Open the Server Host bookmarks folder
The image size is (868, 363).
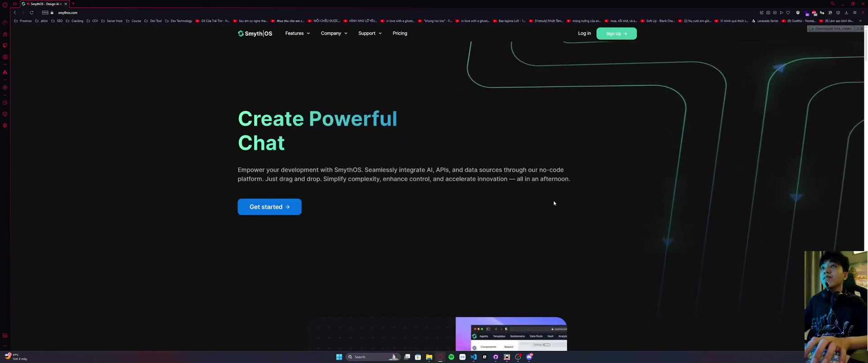[x=112, y=21]
